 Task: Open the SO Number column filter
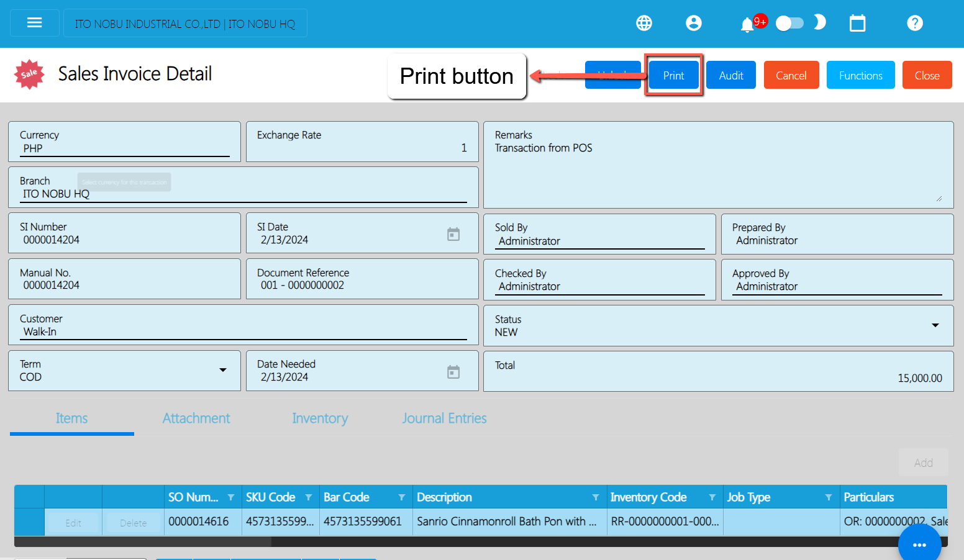click(231, 497)
